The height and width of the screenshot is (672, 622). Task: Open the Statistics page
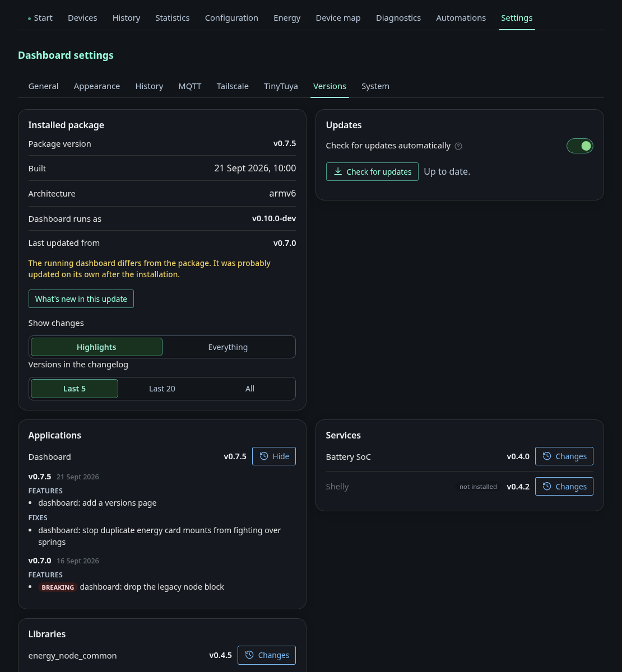pos(173,18)
